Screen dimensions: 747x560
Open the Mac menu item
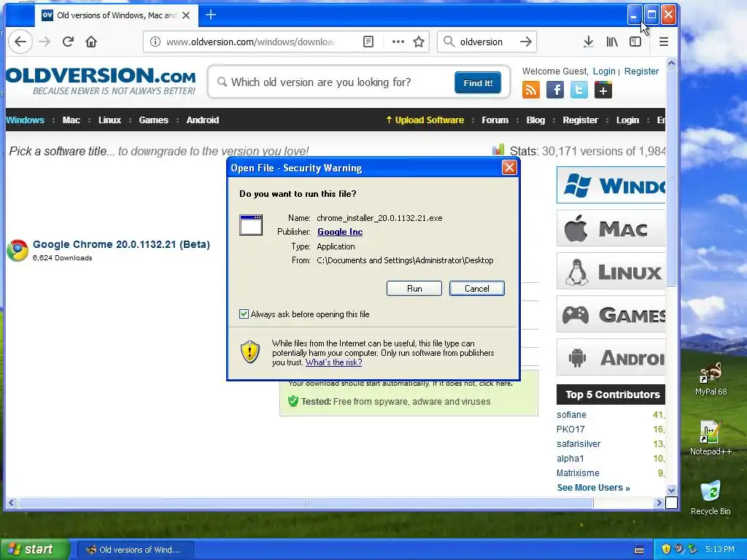(x=71, y=120)
